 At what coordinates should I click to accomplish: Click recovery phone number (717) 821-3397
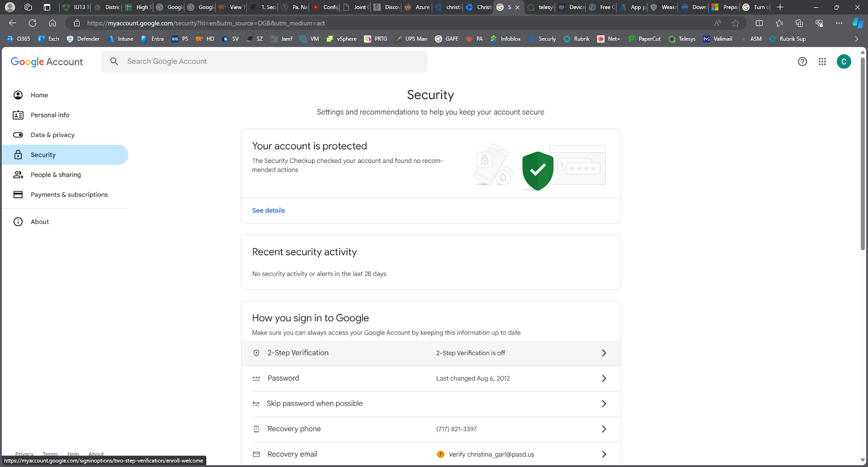pyautogui.click(x=456, y=429)
